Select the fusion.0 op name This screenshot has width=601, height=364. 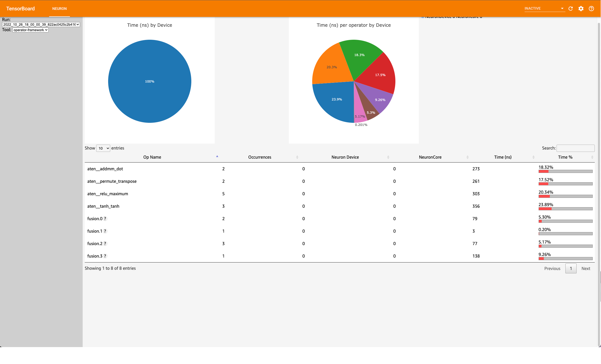[95, 219]
